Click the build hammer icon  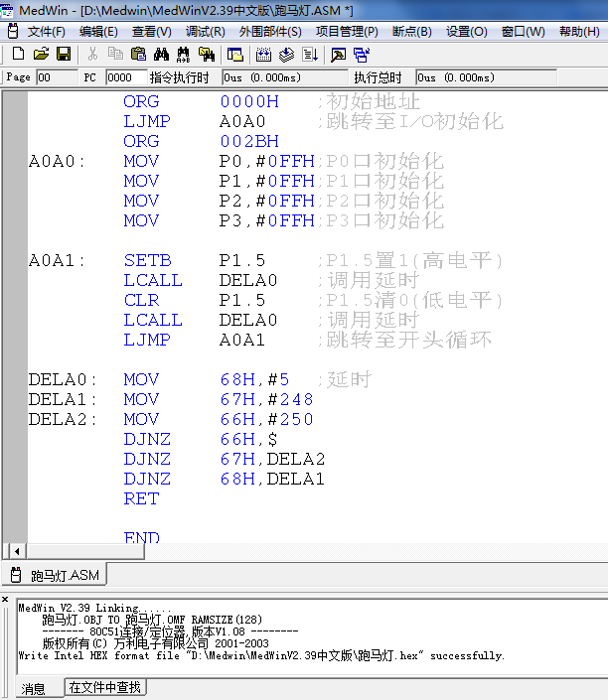coord(338,55)
